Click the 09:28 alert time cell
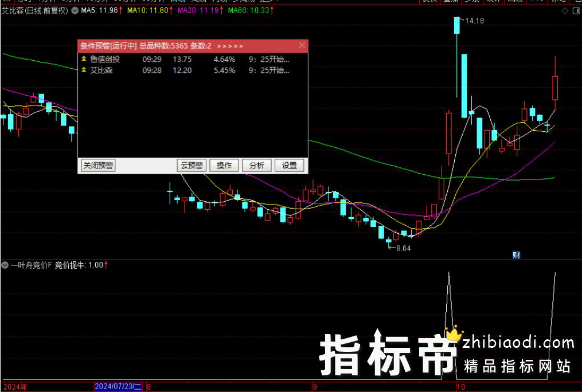The height and width of the screenshot is (392, 582). point(152,70)
